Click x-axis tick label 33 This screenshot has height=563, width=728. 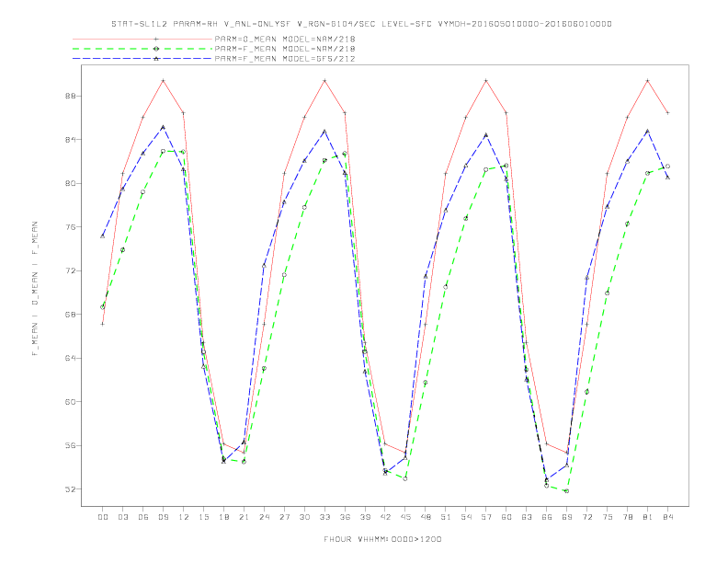click(324, 517)
